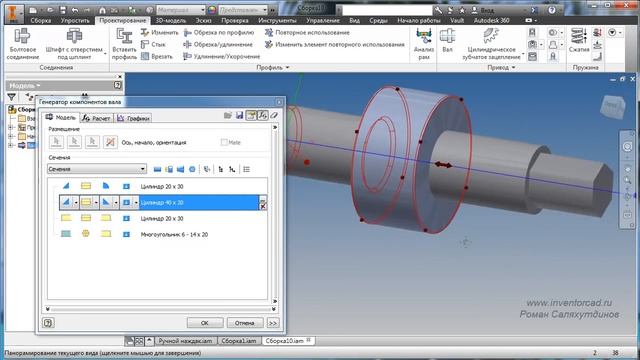This screenshot has width=640, height=360.
Task: Click the help question mark in title bar
Action: coord(552,10)
